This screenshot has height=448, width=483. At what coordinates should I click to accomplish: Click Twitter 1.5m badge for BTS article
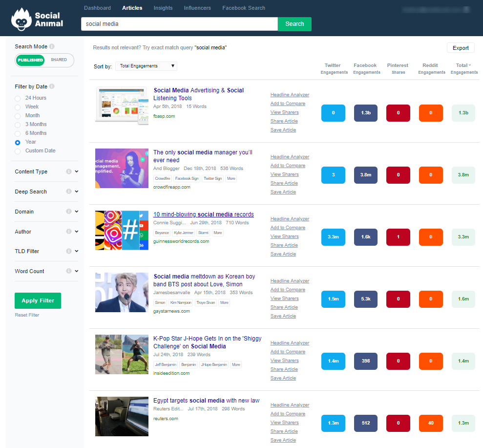click(x=333, y=299)
